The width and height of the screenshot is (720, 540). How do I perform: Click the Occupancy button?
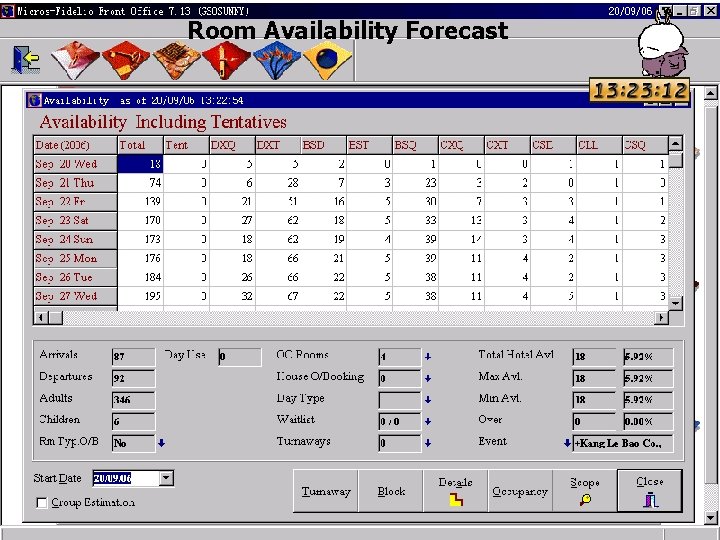click(x=520, y=491)
